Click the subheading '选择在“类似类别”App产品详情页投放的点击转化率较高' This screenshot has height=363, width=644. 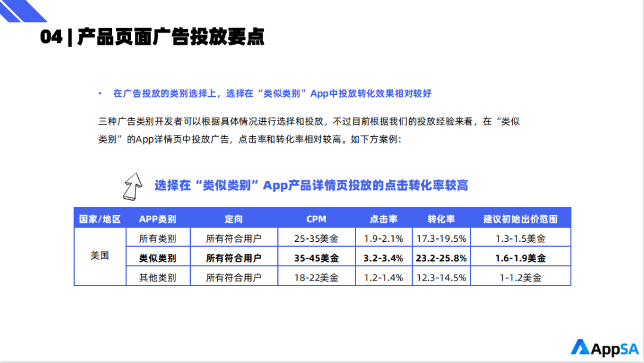(x=311, y=186)
